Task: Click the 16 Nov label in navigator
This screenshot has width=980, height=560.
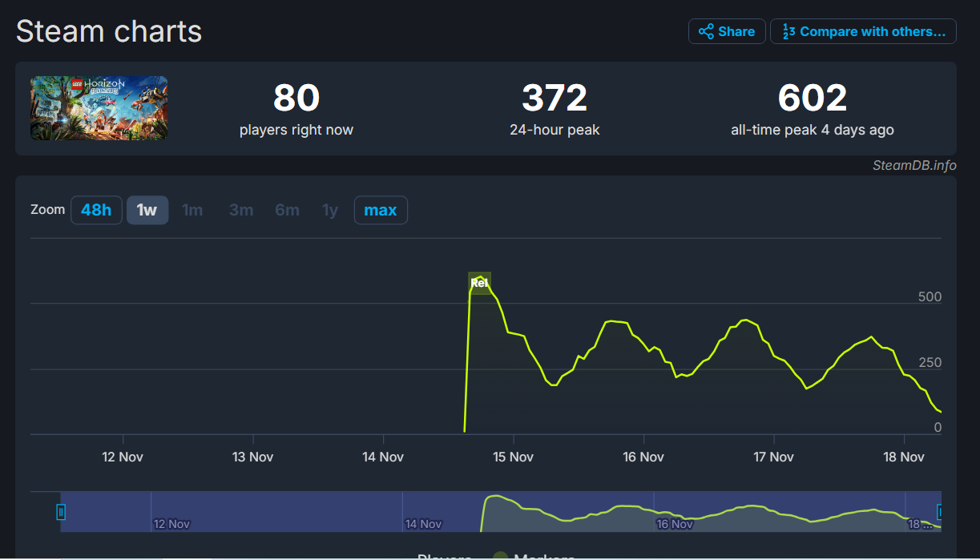Action: (x=675, y=524)
